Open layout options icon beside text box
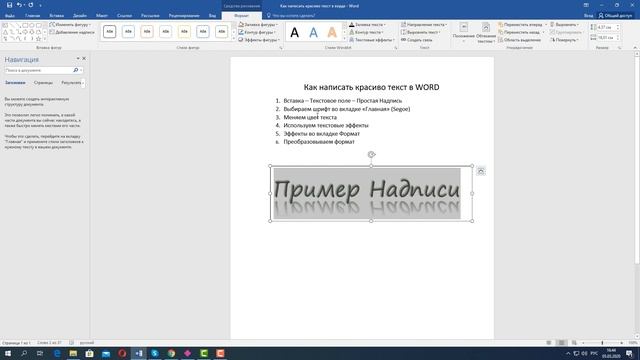This screenshot has height=360, width=640. coord(481,171)
